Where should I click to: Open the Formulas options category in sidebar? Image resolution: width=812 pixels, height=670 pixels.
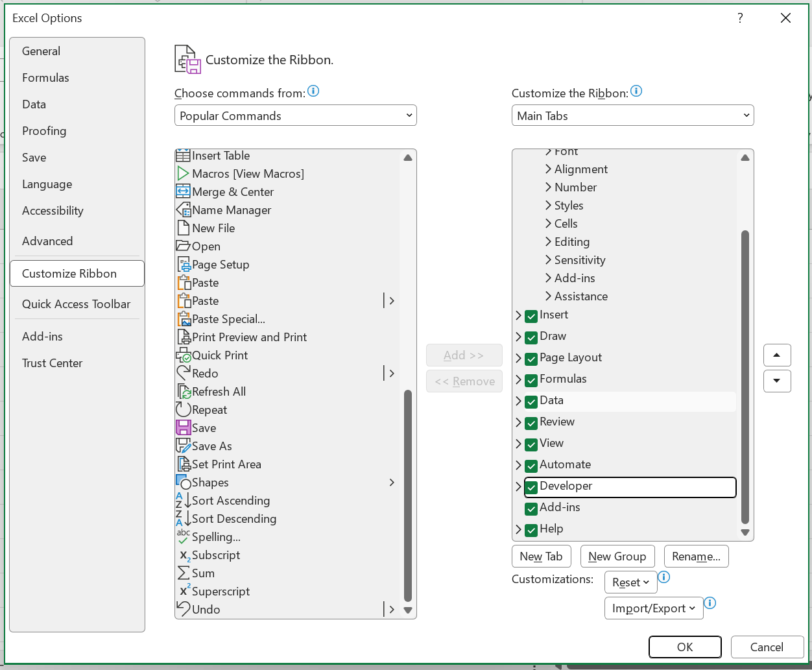pos(77,78)
